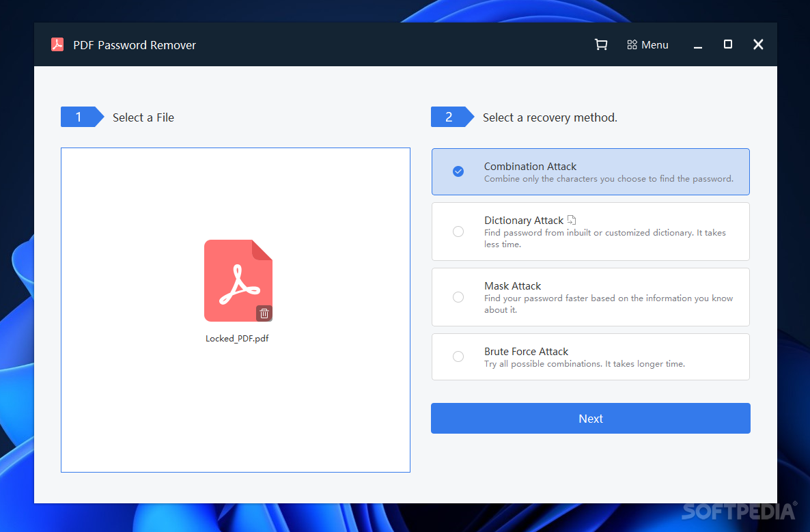Click the checkmark icon on Combination Attack
Screen dimensions: 810x532
coord(458,171)
